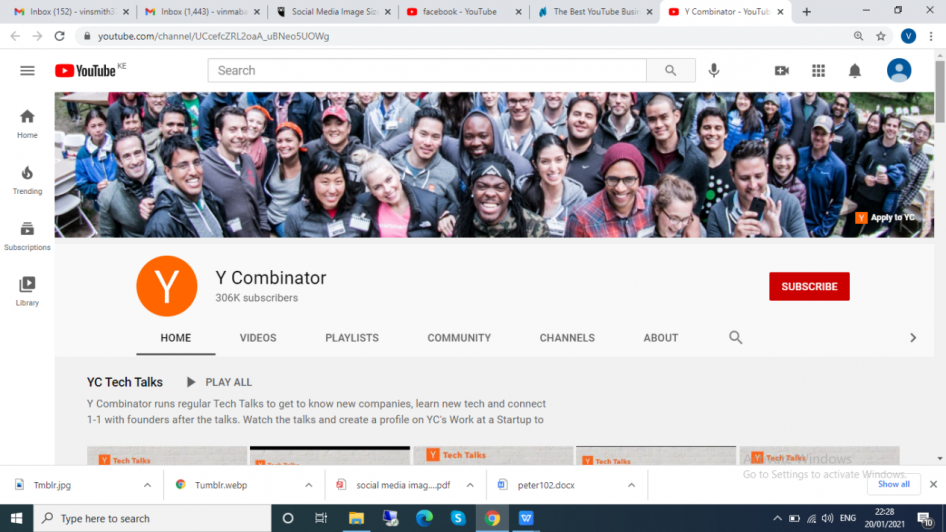Click the YouTube search input field
Image resolution: width=946 pixels, height=532 pixels.
pos(427,71)
